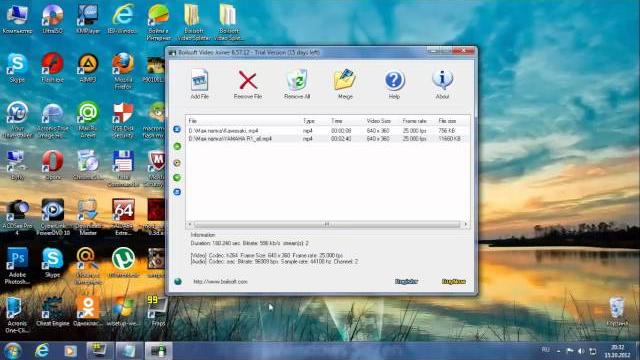Open Internet Explorer from the taskbar

42,351
